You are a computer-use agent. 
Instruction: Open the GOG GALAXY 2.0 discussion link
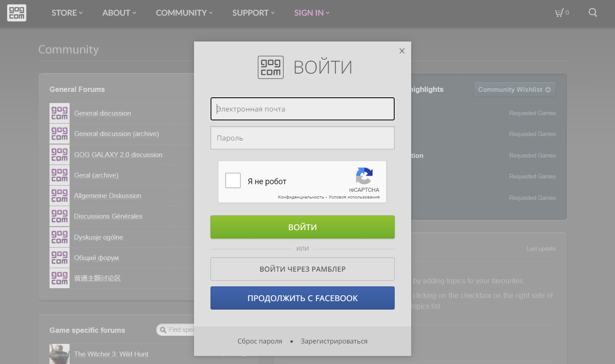coord(118,155)
